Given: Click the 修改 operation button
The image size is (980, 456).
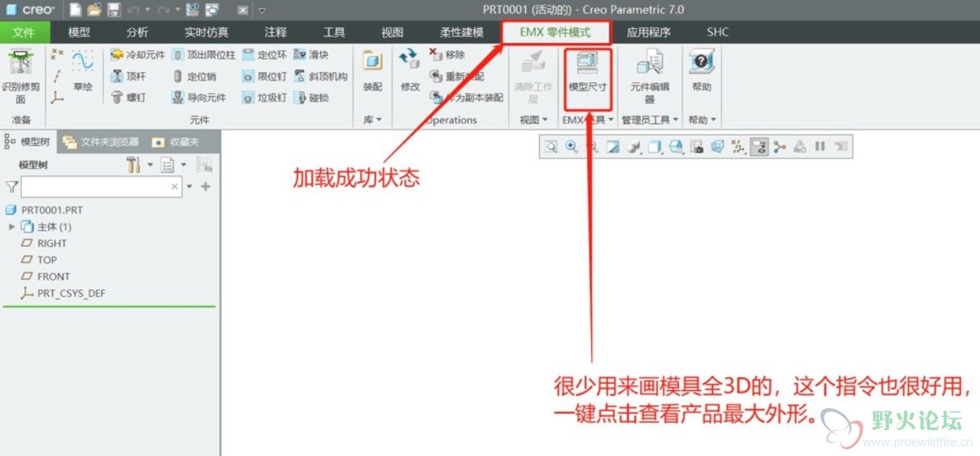Looking at the screenshot, I should pos(410,71).
